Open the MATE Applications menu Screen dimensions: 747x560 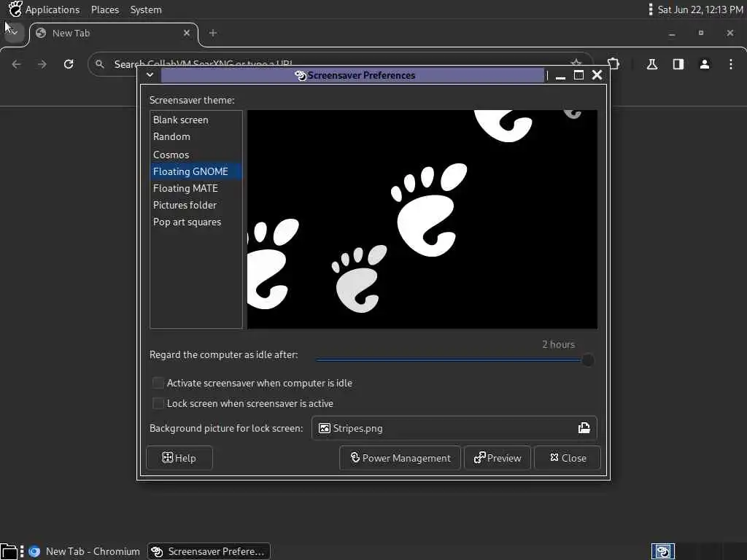(53, 9)
